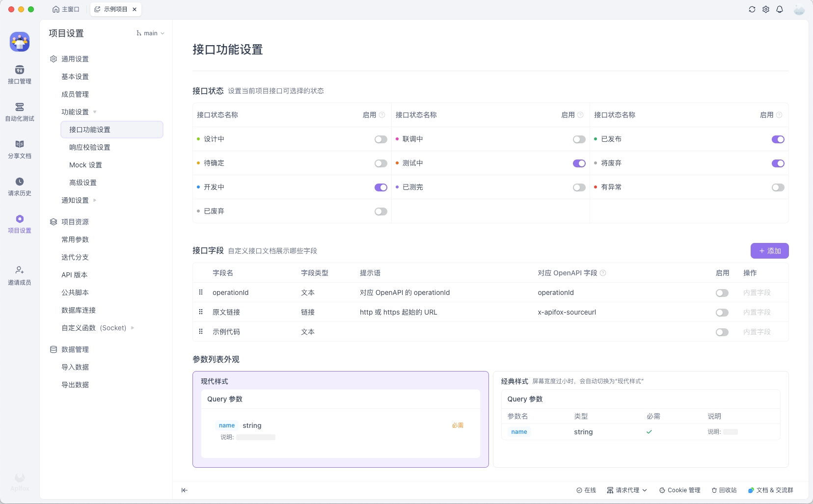The height and width of the screenshot is (504, 813).
Task: Collapse the settings sidebar panel
Action: [185, 490]
